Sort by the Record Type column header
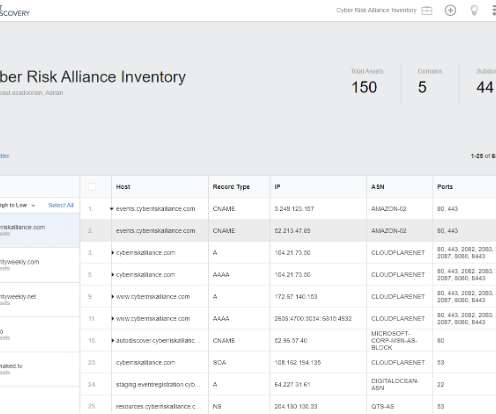The height and width of the screenshot is (414, 496). tap(231, 187)
